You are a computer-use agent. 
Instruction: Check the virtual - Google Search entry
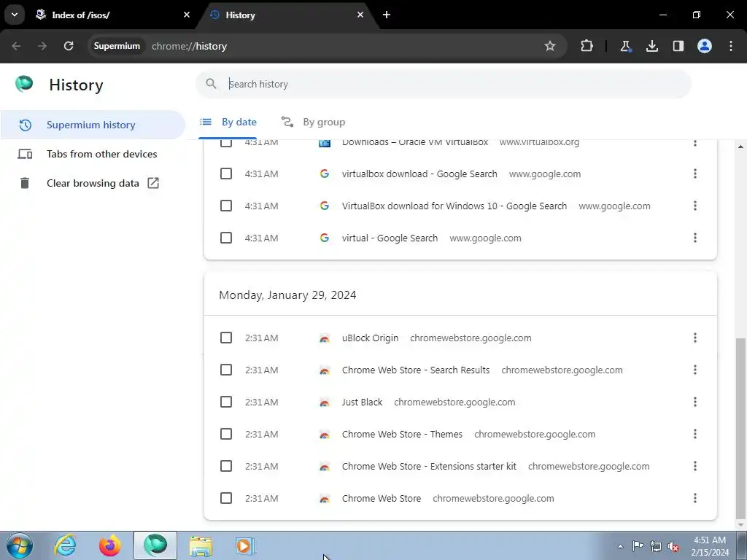coord(226,238)
